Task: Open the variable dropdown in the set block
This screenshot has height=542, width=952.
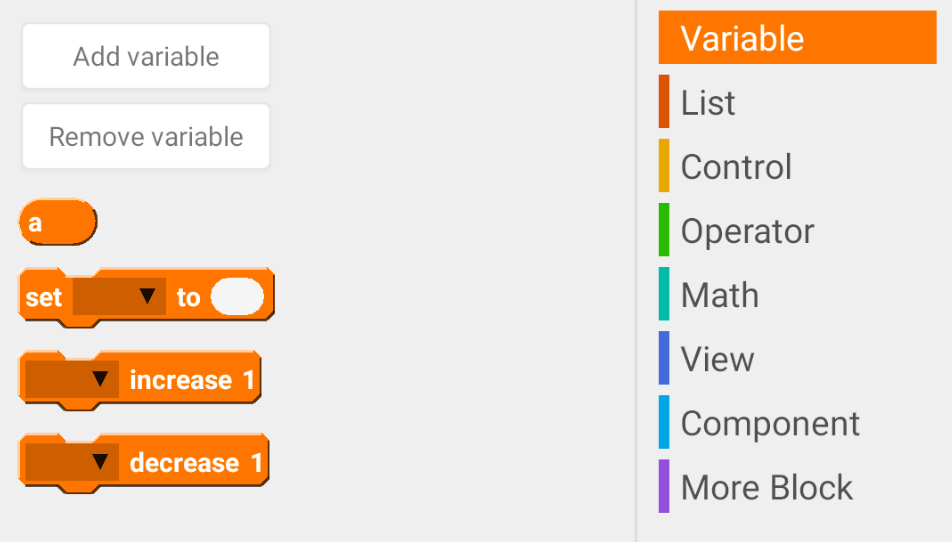Action: pyautogui.click(x=119, y=297)
